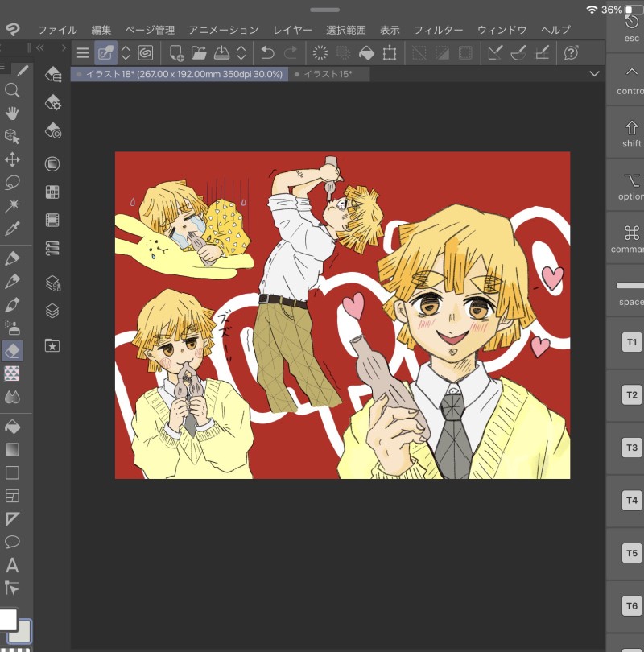Select the Auto select magic wand tool

[x=12, y=205]
